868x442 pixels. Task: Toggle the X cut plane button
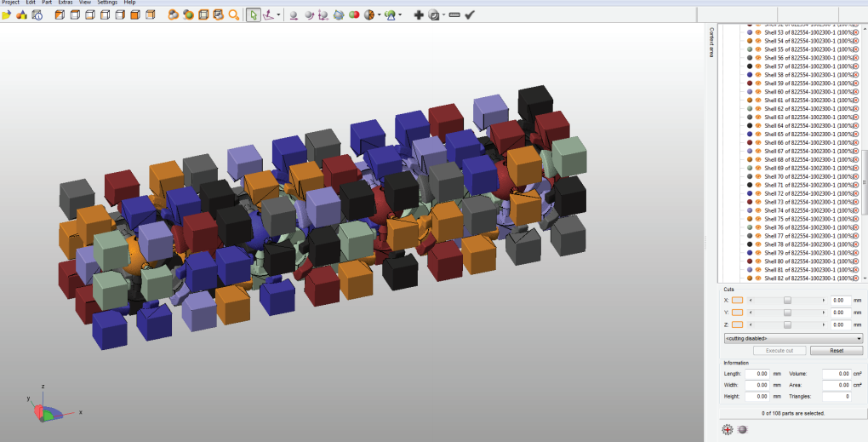pos(737,300)
